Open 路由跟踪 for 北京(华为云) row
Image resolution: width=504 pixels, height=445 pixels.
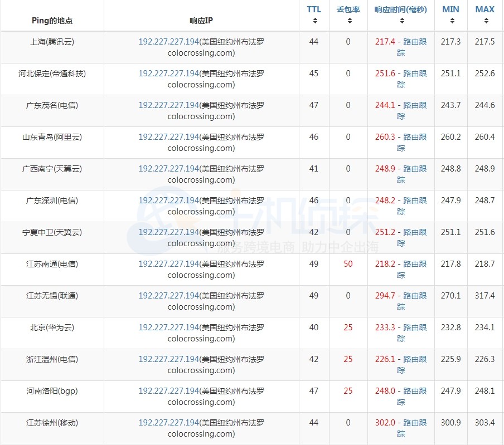(415, 328)
